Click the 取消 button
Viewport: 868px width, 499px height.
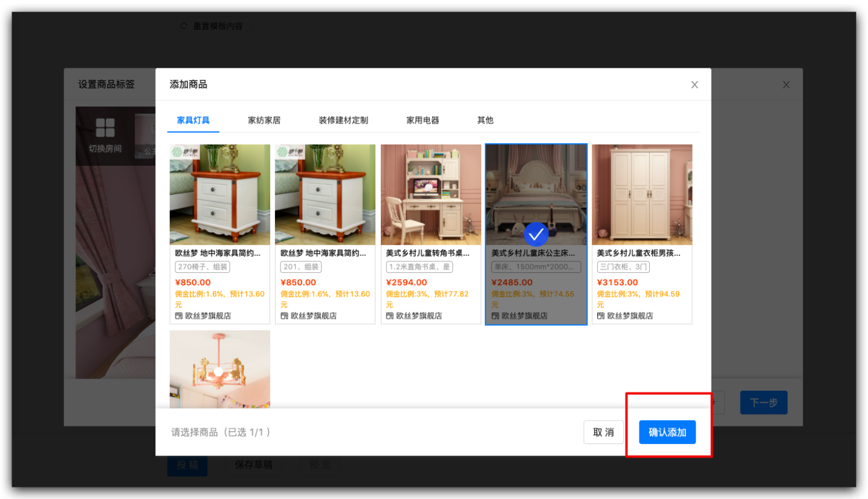(x=603, y=432)
